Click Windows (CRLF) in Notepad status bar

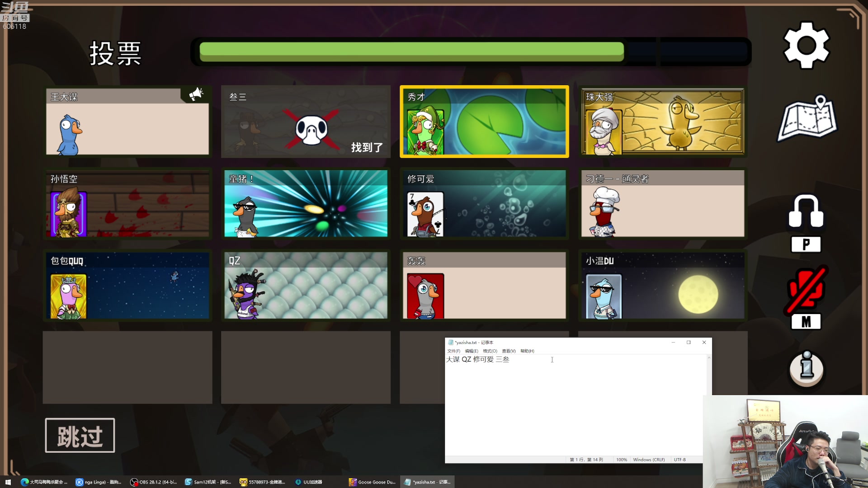(x=649, y=460)
